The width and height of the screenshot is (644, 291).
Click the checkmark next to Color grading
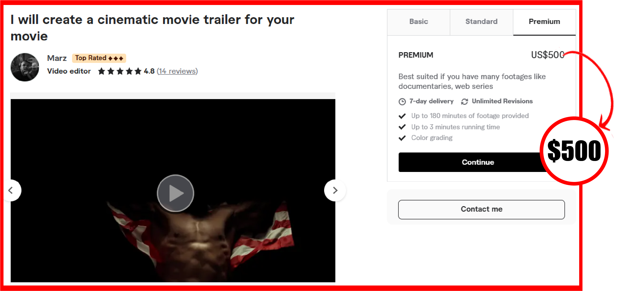tap(402, 138)
